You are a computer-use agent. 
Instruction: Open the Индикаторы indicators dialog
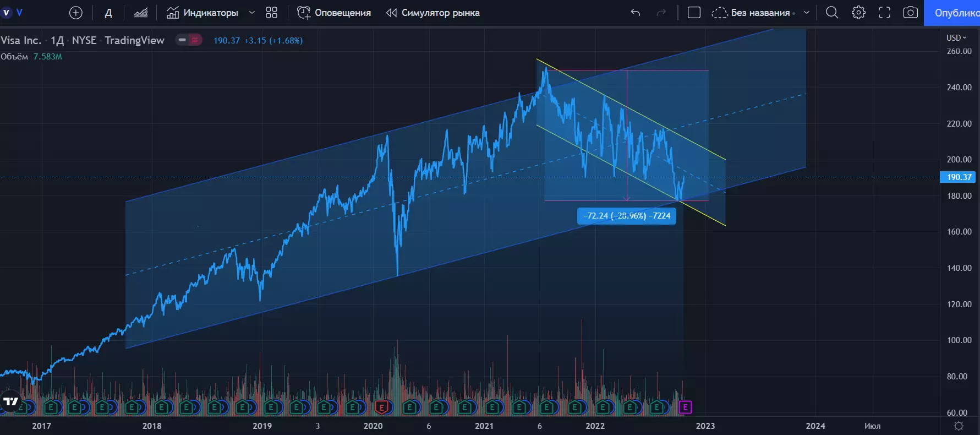(x=202, y=13)
